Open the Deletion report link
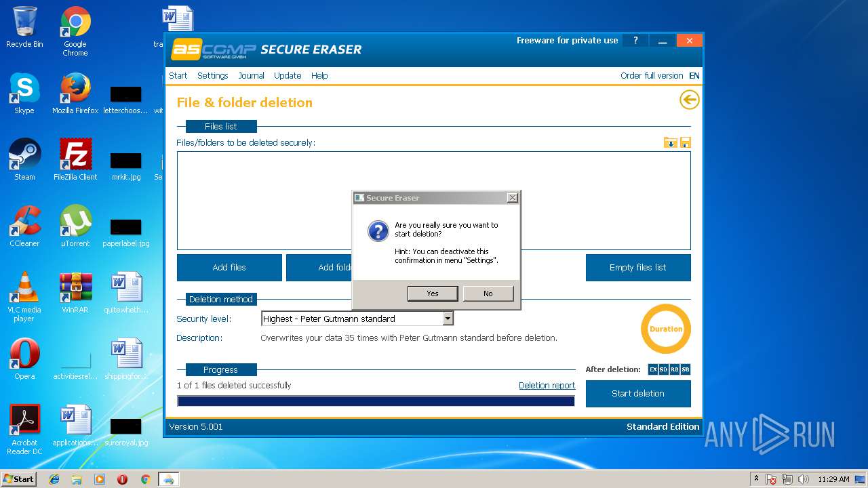This screenshot has height=488, width=868. tap(547, 386)
